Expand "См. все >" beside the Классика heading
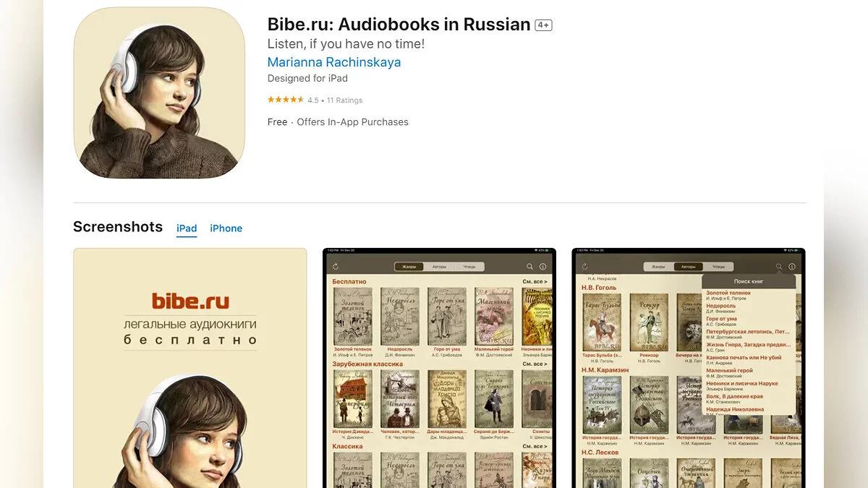The image size is (868, 488). pyautogui.click(x=535, y=446)
